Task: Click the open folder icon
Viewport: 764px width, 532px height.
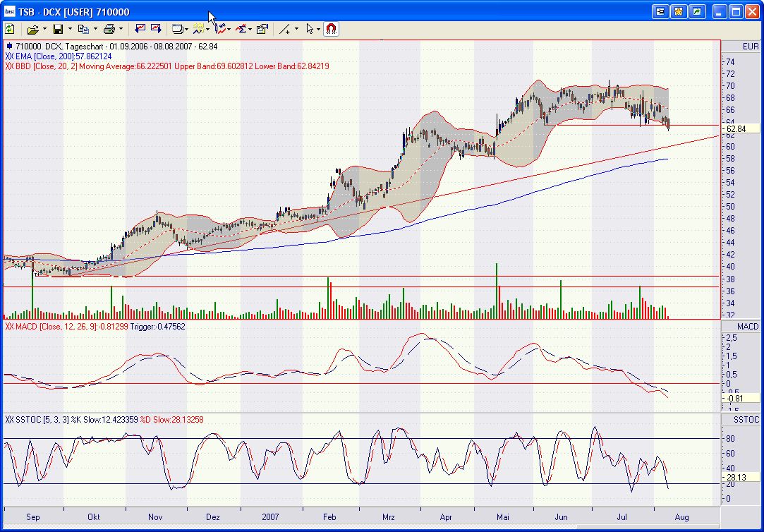Action: coord(32,29)
